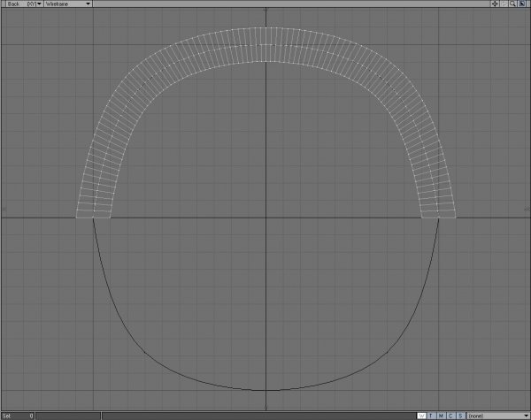The height and width of the screenshot is (420, 531).
Task: Select the C color map mode button
Action: tap(450, 416)
